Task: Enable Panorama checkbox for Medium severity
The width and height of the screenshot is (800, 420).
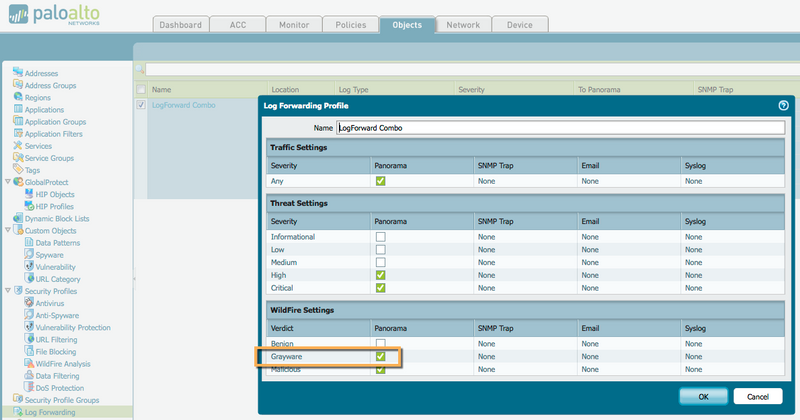Action: 380,262
